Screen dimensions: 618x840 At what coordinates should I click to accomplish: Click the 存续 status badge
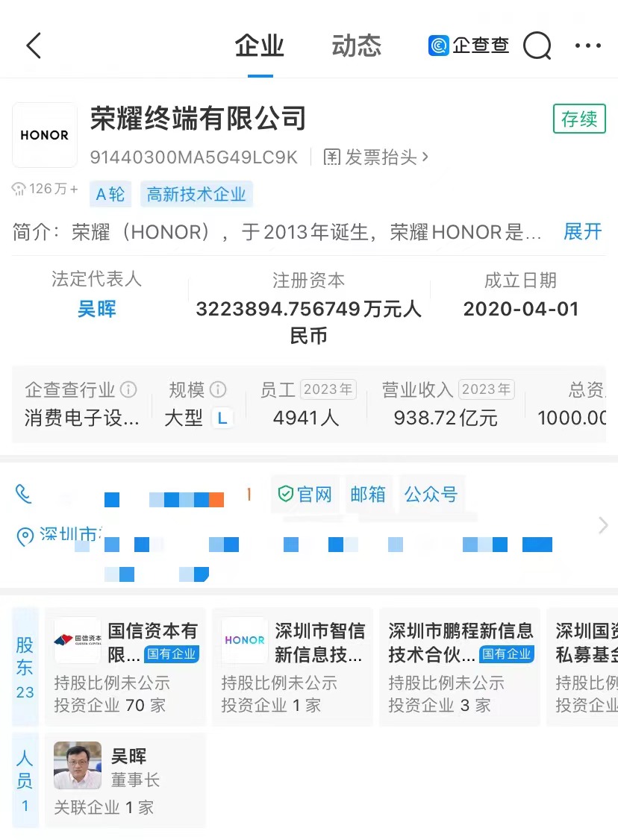point(579,119)
